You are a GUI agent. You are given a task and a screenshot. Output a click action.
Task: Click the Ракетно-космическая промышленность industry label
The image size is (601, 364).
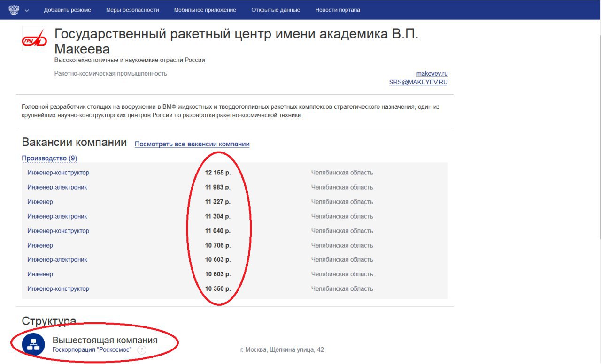click(111, 73)
